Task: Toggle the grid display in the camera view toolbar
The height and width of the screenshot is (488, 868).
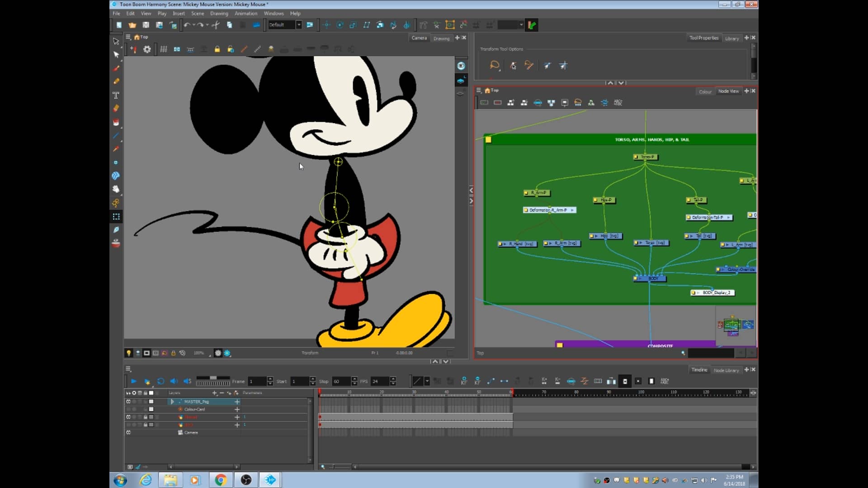Action: (x=163, y=49)
